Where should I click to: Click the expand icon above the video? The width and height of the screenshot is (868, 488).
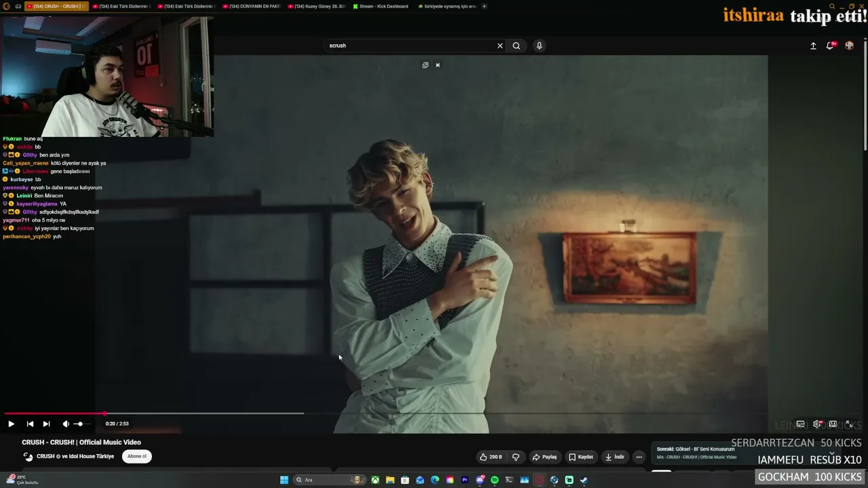click(x=425, y=65)
